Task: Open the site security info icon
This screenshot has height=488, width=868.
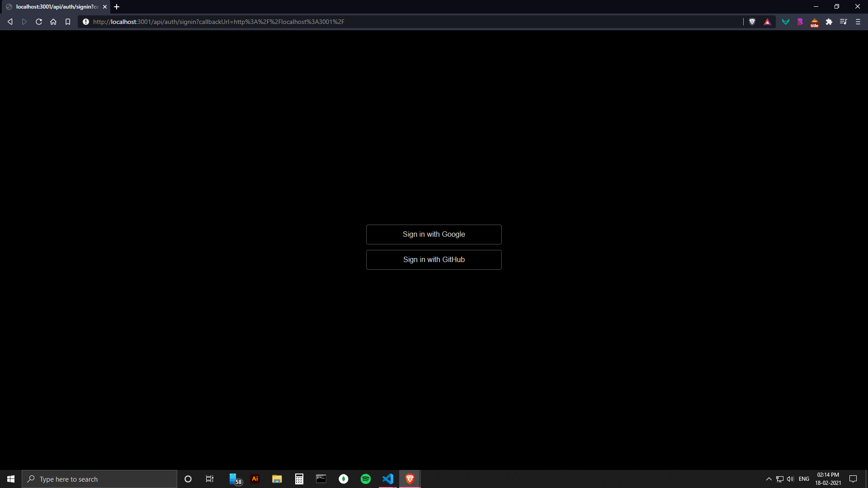Action: (86, 22)
